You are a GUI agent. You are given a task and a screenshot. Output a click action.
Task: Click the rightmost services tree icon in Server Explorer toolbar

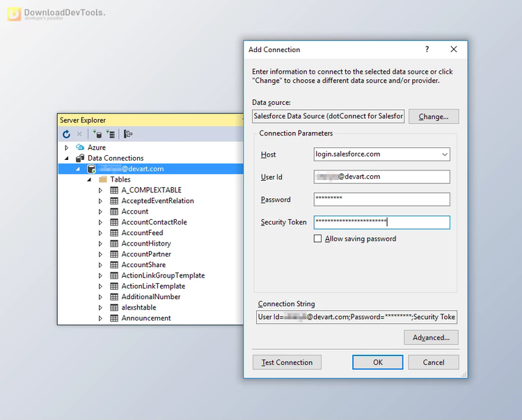(128, 134)
